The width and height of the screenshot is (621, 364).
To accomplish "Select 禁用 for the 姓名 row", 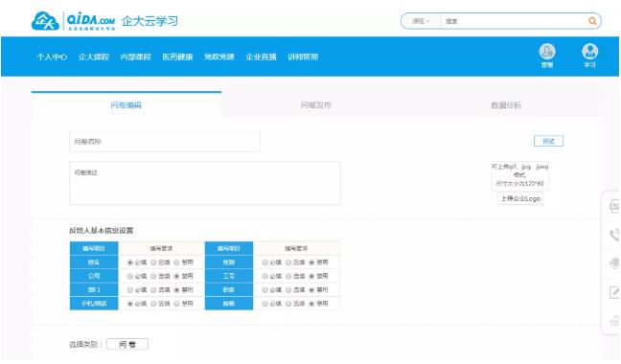I will [x=176, y=262].
